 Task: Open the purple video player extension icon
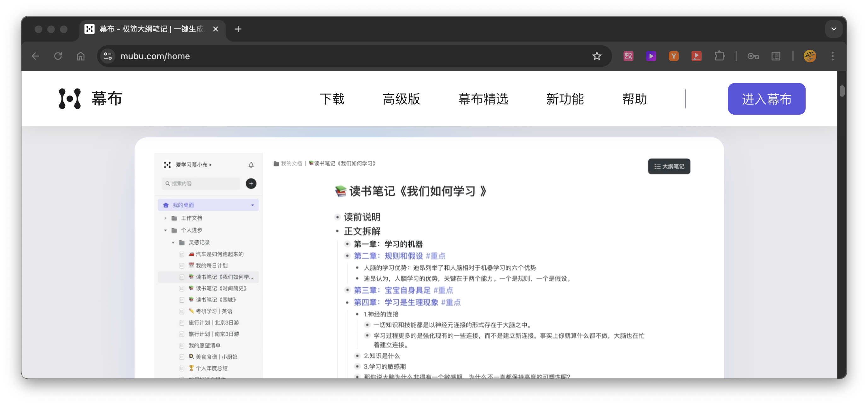pos(651,56)
